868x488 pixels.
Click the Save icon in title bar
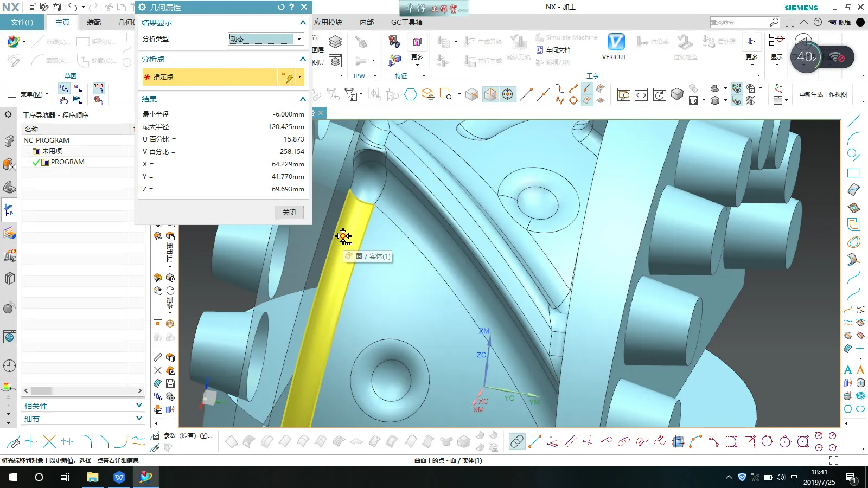coord(32,7)
